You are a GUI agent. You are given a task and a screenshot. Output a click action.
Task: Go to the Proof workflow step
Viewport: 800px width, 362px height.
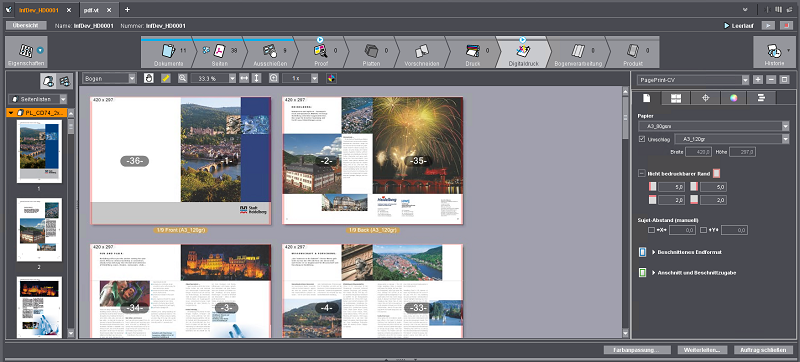coord(321,53)
